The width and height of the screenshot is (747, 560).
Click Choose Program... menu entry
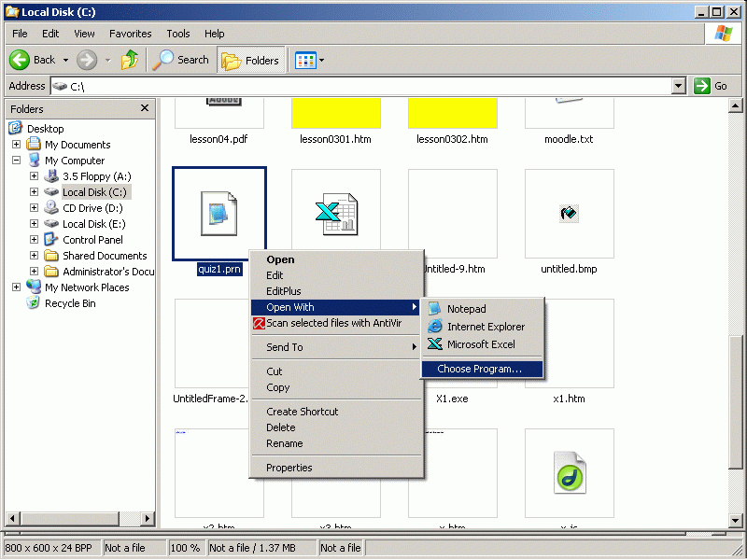tap(479, 369)
